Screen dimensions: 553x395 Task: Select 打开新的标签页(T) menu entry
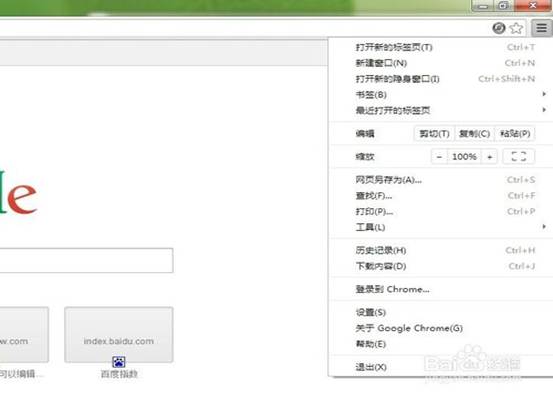[440, 47]
